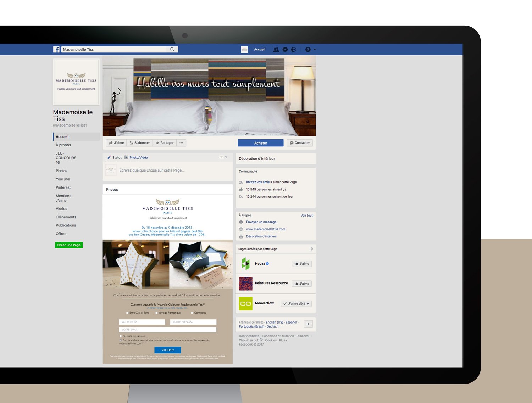Image resolution: width=532 pixels, height=403 pixels.
Task: Click 10 549 personnes aiment ça
Action: (266, 189)
